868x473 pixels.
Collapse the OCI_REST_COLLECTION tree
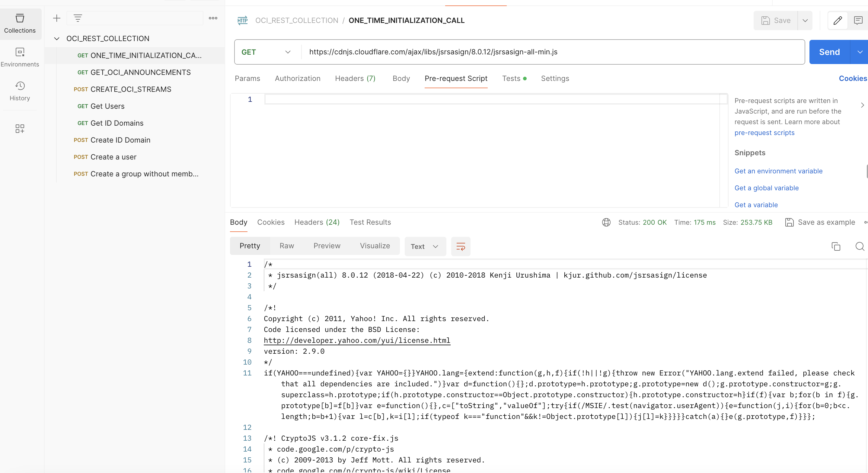coord(56,38)
